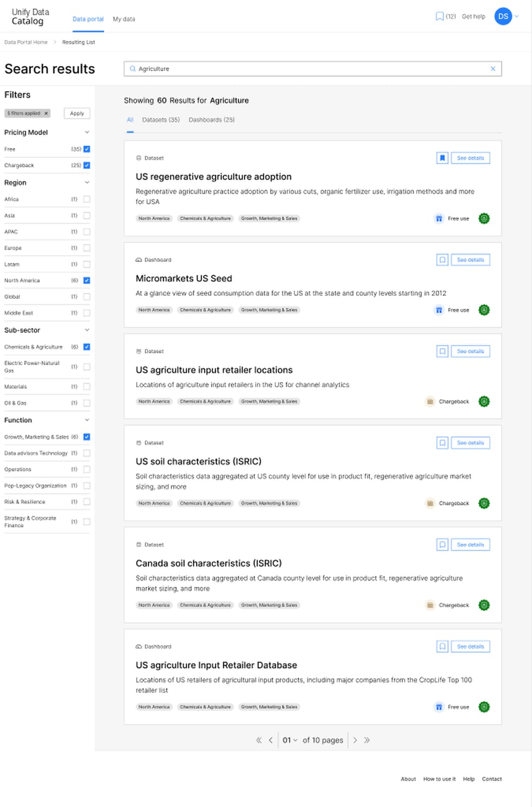
Task: Check the Africa region filter
Action: [x=87, y=199]
